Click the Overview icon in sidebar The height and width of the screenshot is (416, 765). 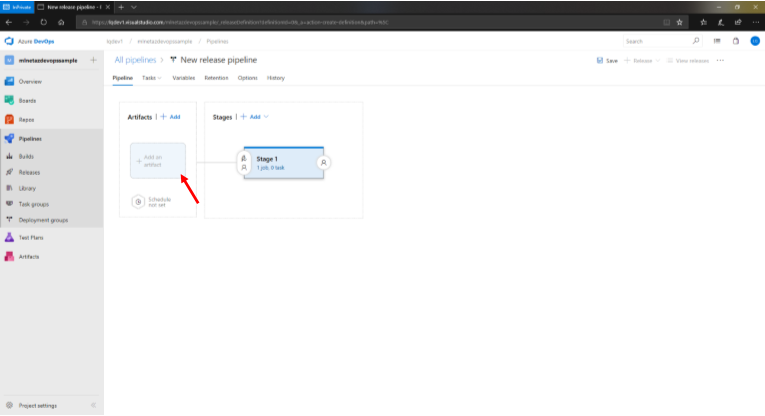point(9,81)
